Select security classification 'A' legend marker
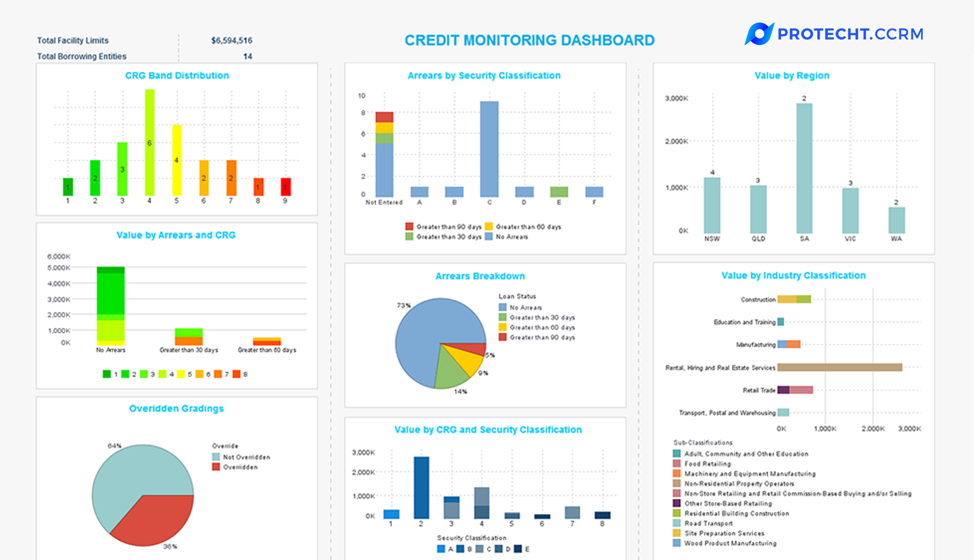974x560 pixels. 441,548
